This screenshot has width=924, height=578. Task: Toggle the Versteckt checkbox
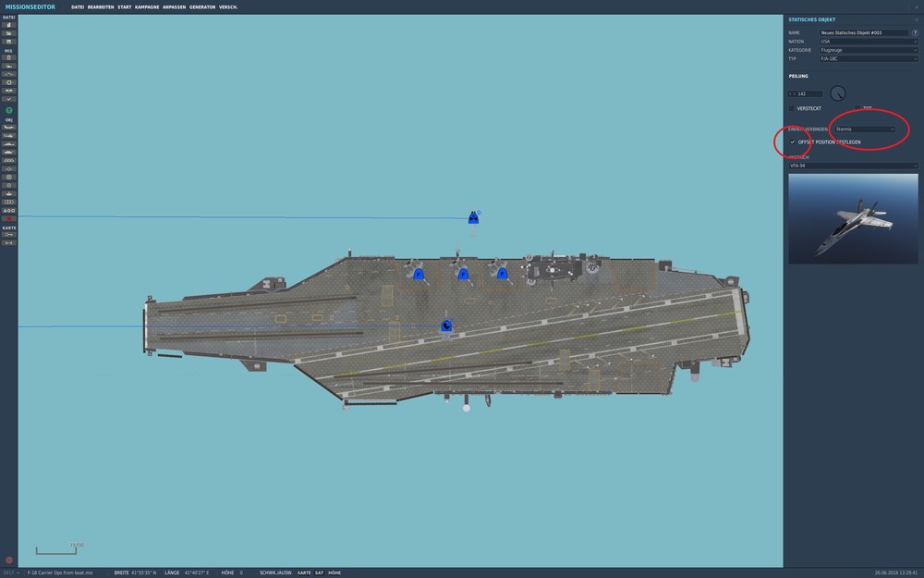click(x=791, y=107)
